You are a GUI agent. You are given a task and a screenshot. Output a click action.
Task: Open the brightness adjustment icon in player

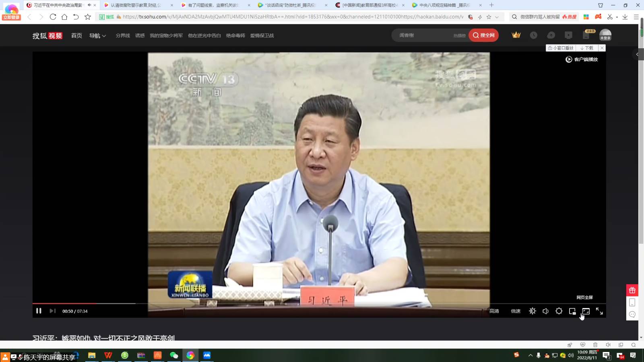tap(533, 311)
